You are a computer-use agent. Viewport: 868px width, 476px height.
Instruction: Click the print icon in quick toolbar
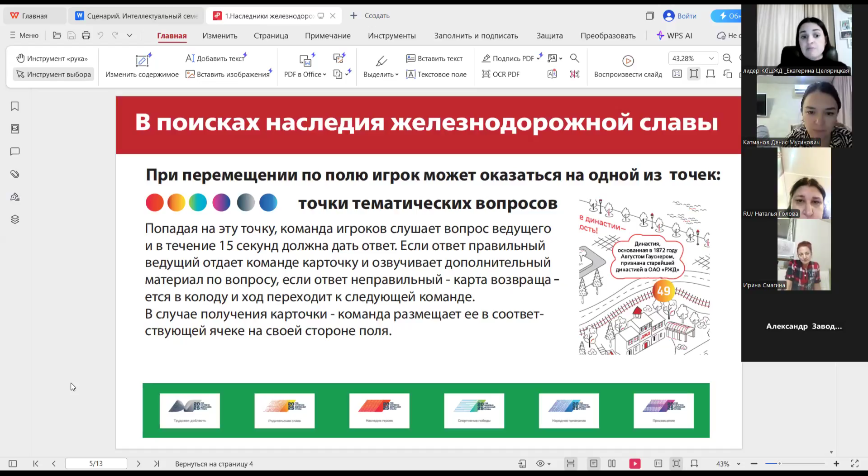[x=86, y=35]
